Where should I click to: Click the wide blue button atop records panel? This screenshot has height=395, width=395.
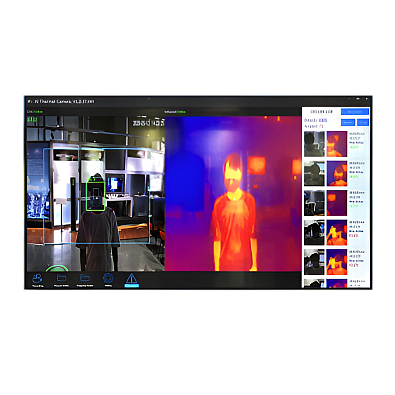click(355, 112)
